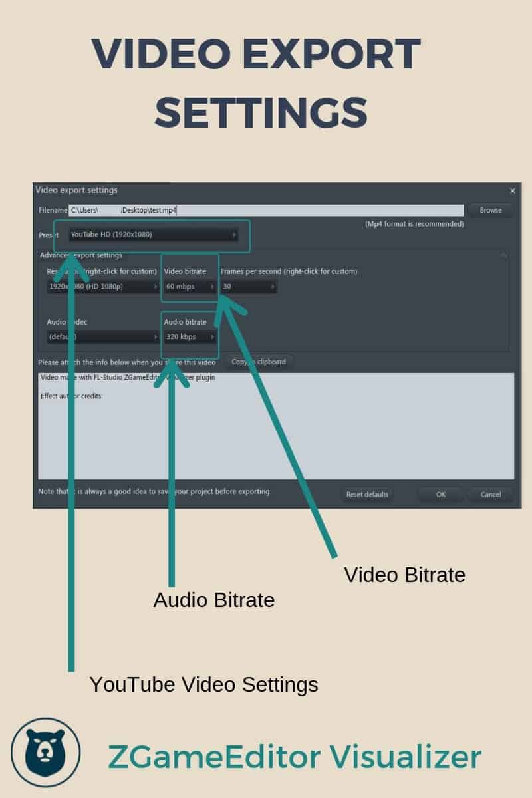Select the Video bitrate dropdown value 60 mbps

[186, 287]
